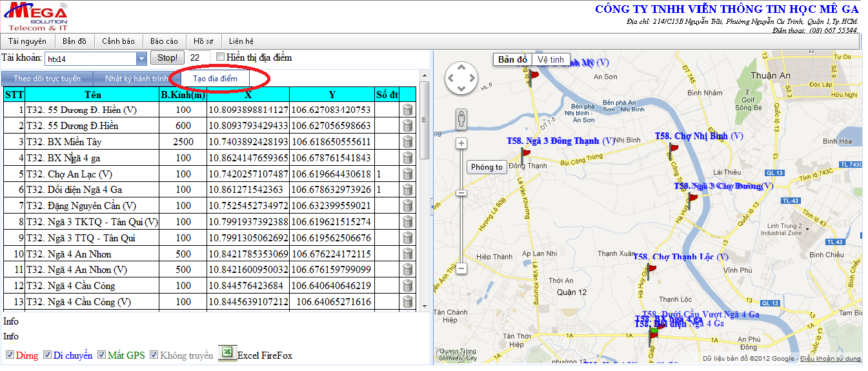Click Y value 106.678632973926

(x=332, y=190)
